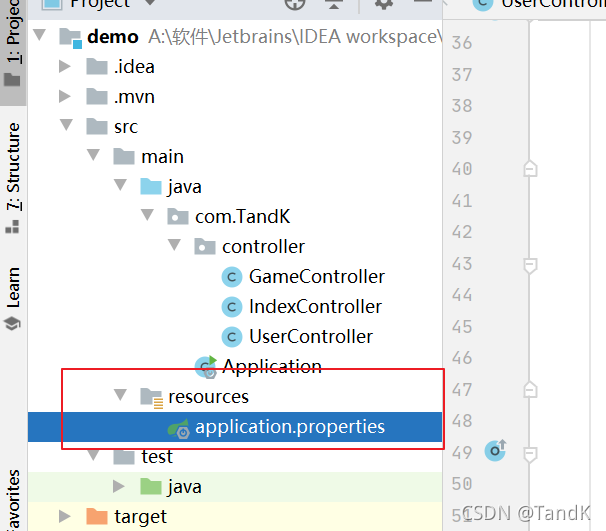606x531 pixels.
Task: Select the demo project root label
Action: (113, 37)
